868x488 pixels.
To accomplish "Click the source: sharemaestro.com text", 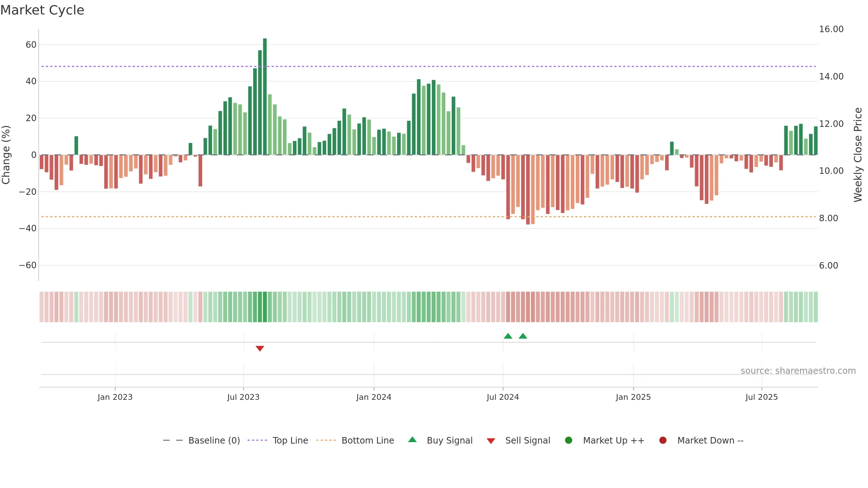I will pyautogui.click(x=798, y=371).
